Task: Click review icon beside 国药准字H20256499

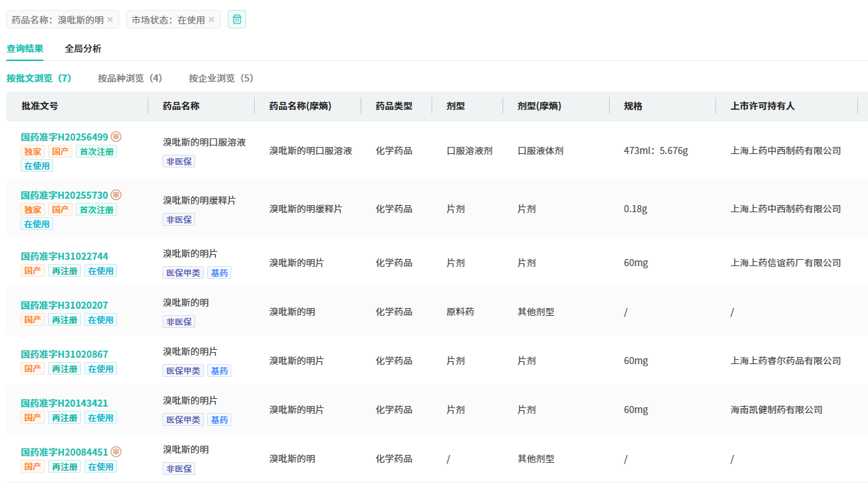Action: click(x=116, y=137)
